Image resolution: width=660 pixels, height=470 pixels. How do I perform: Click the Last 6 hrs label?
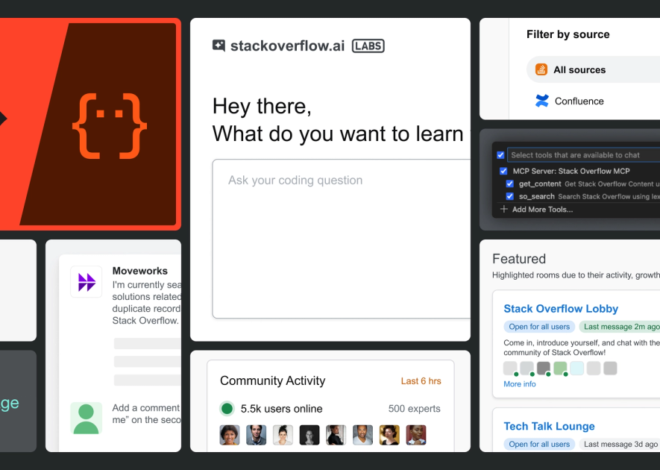pyautogui.click(x=421, y=381)
